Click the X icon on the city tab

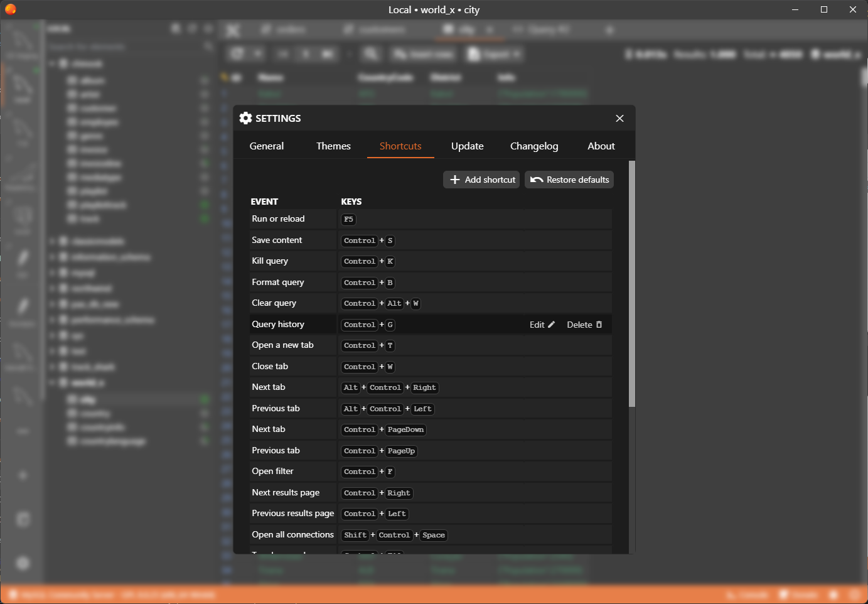[x=491, y=30]
